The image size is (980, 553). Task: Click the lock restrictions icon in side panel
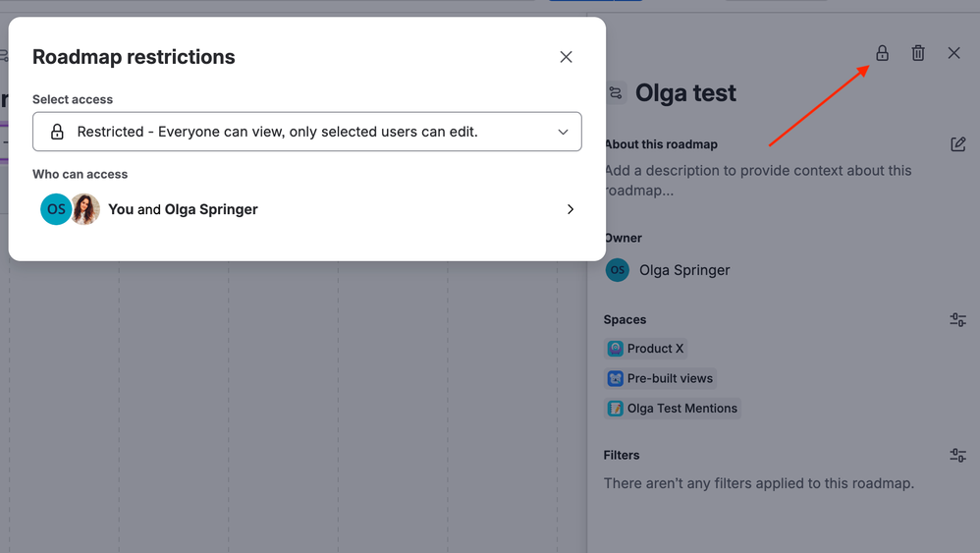point(882,53)
